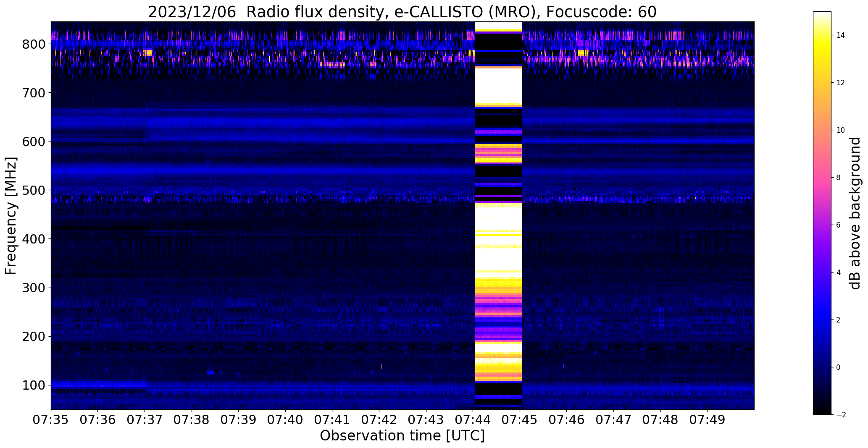Screen dimensions: 868x448
Task: Click the 'Frequency [MHz]' axis label
Action: [x=11, y=216]
